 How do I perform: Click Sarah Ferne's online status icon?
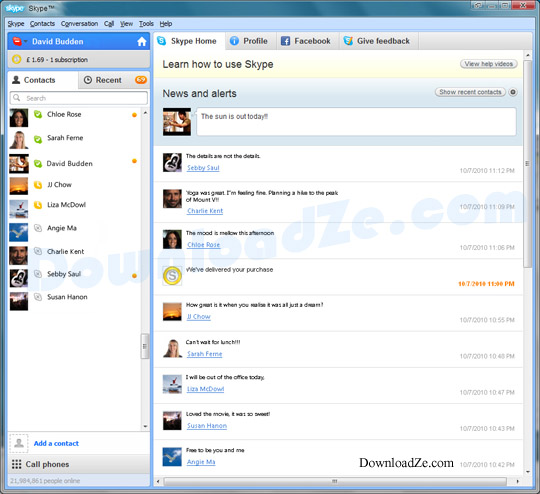[x=38, y=139]
